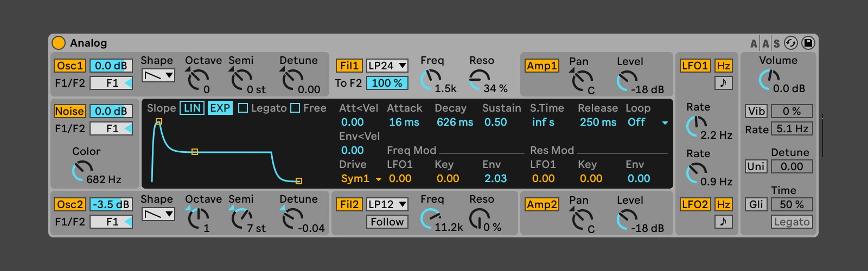Open the Fil1 LP24 filter type dropdown
Screen dimensions: 868x271
(387, 66)
